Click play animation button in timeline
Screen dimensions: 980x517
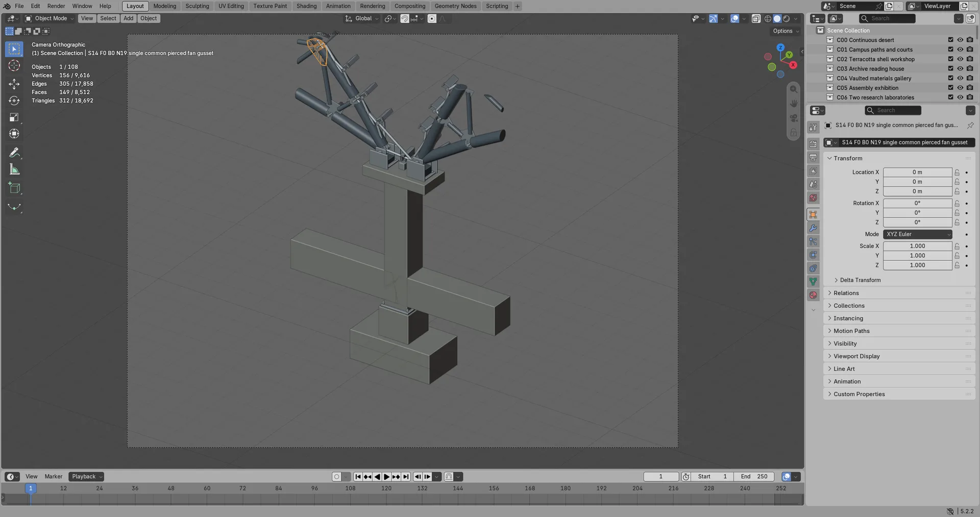tap(386, 477)
